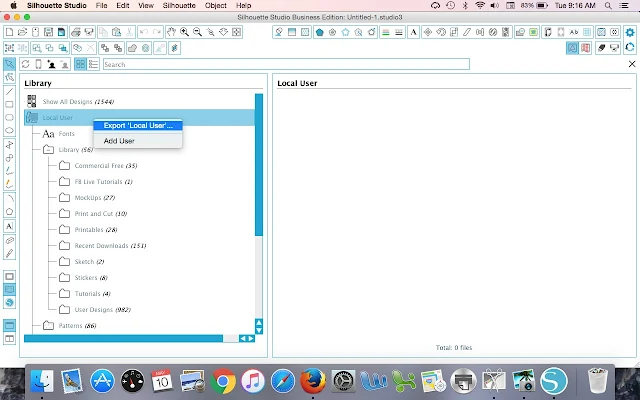The width and height of the screenshot is (640, 400).
Task: Toggle the split screen layout button
Action: point(9,338)
